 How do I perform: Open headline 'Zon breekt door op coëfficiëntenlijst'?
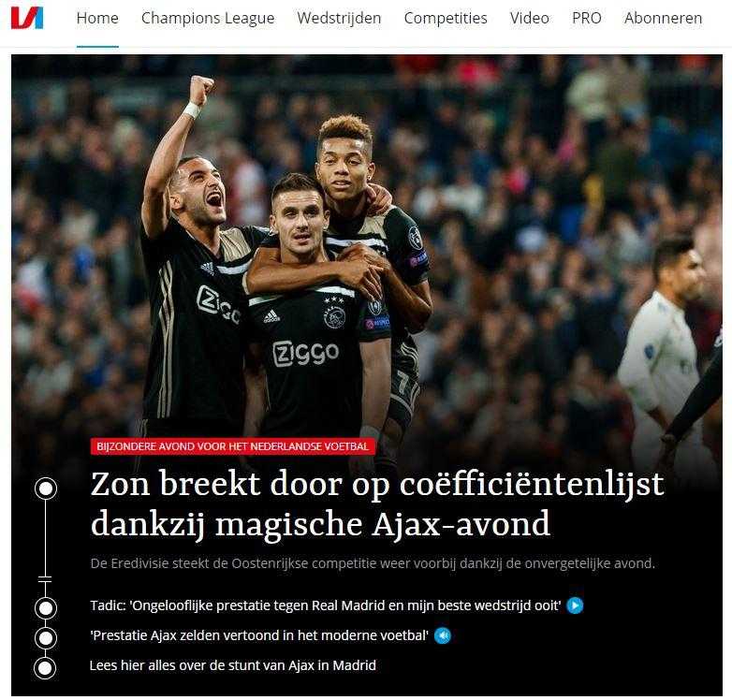377,504
